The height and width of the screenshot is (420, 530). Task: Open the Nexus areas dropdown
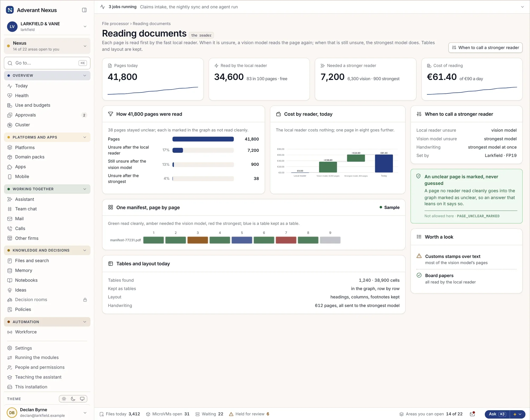pos(47,46)
